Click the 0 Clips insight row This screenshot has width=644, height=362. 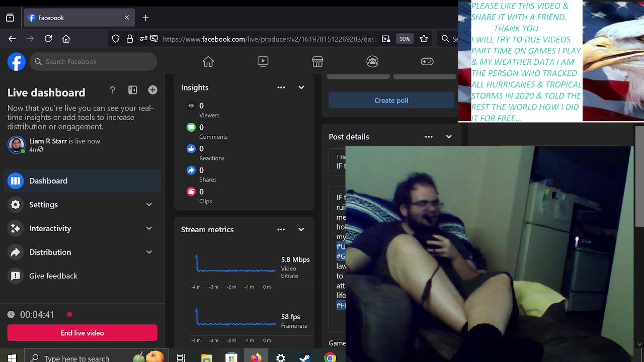pyautogui.click(x=200, y=196)
